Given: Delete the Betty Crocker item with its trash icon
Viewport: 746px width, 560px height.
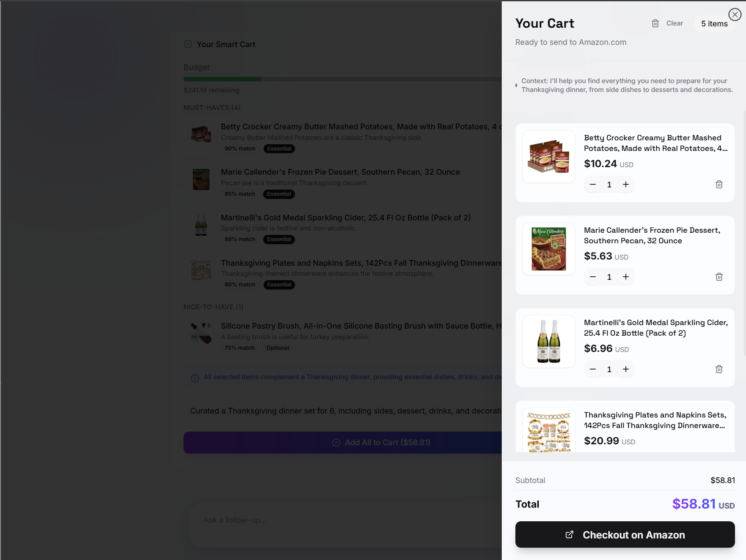Looking at the screenshot, I should pyautogui.click(x=719, y=184).
